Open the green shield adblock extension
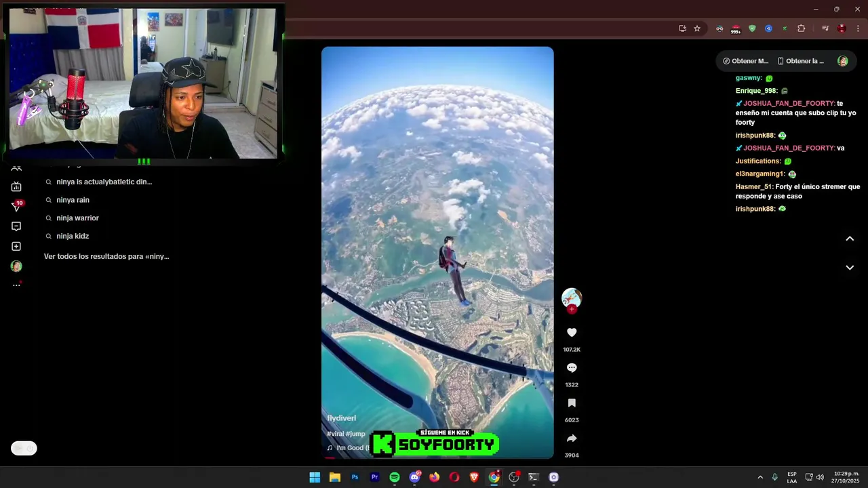The width and height of the screenshot is (868, 488). [752, 28]
